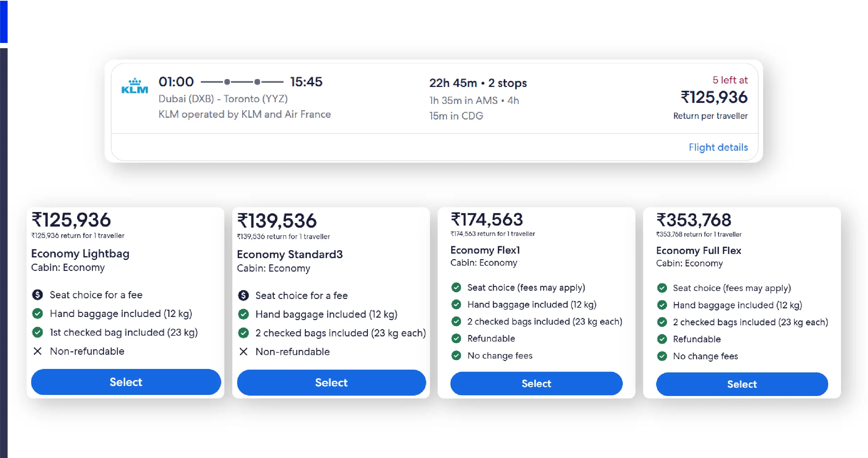Click the ₹125,936 return per traveller price

[714, 97]
